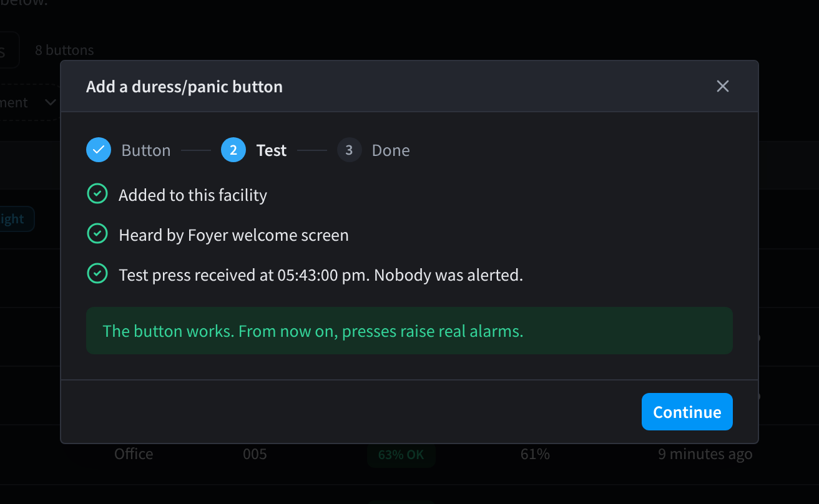Click the text Heard by Foyer welcome screen
Screen dimensions: 819x504
click(x=233, y=235)
